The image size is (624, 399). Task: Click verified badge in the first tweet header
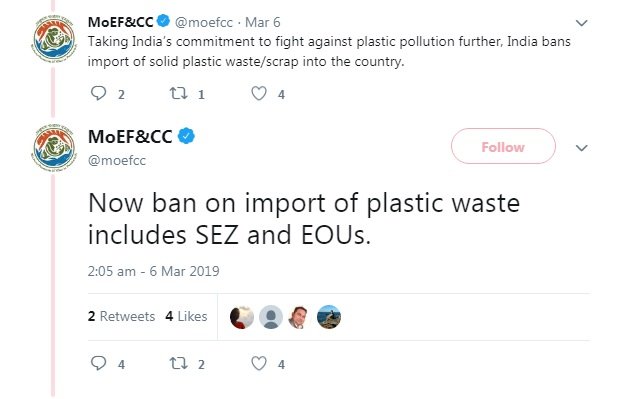point(163,21)
